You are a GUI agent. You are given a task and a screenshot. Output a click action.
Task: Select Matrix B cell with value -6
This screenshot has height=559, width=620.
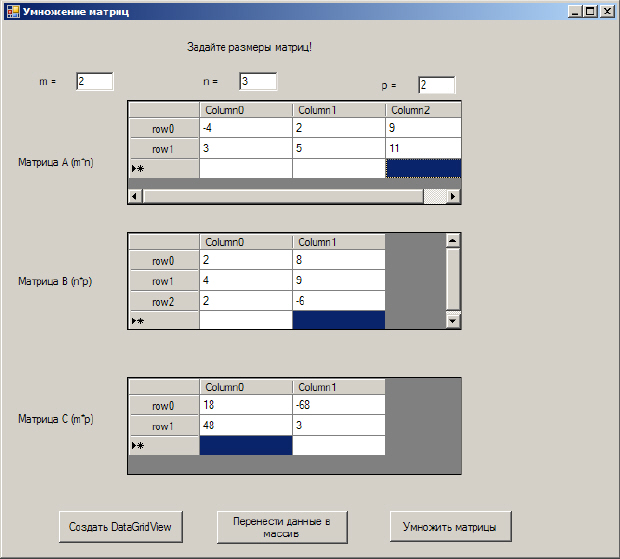339,301
